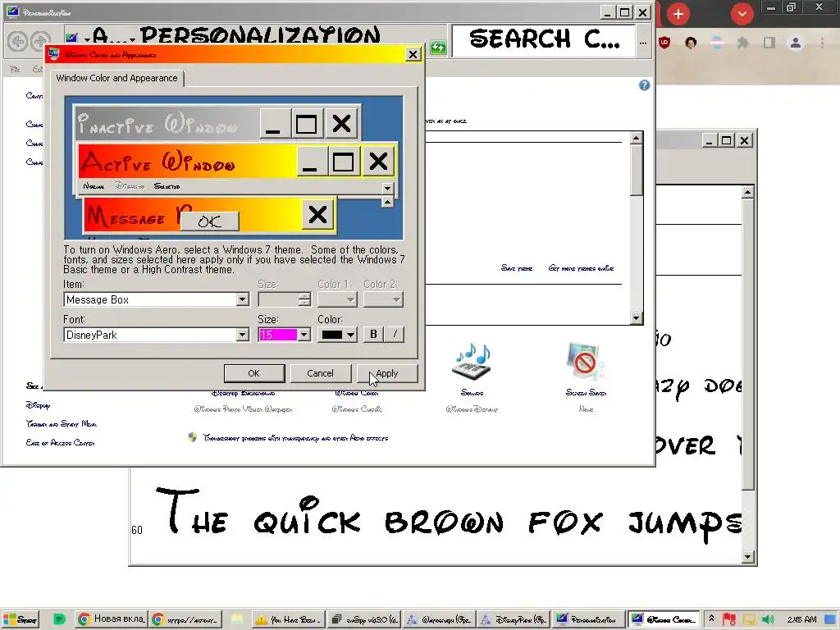Click the yellow tray icon beside the flag
The width and height of the screenshot is (840, 630).
[x=749, y=619]
